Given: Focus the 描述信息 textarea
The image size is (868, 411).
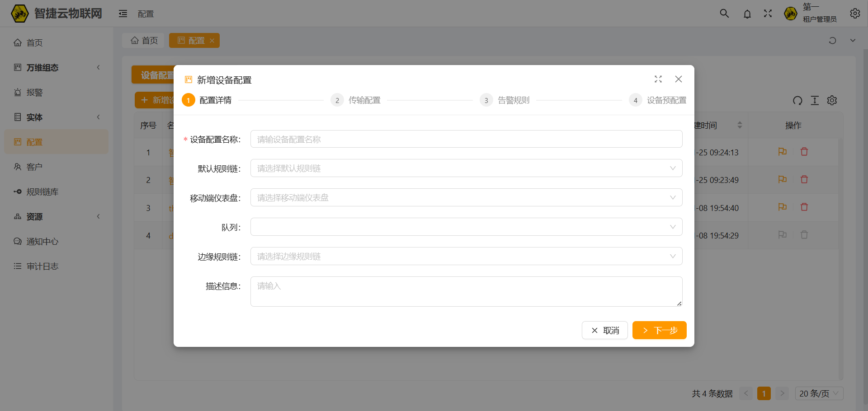Looking at the screenshot, I should [x=466, y=292].
